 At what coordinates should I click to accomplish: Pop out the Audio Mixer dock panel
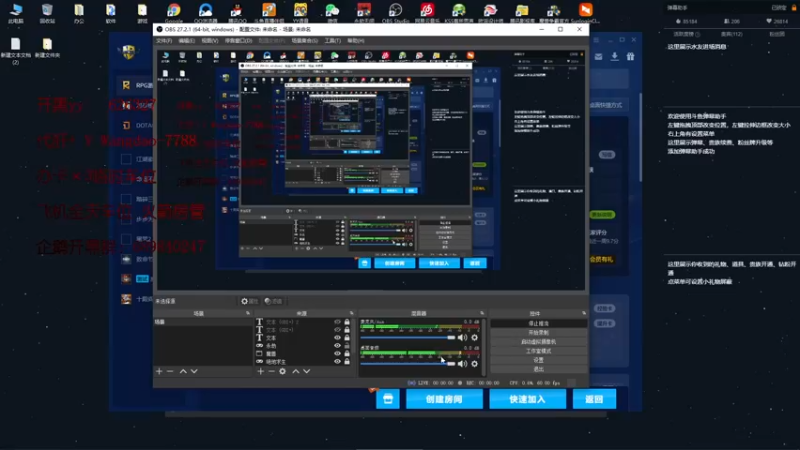[x=482, y=313]
